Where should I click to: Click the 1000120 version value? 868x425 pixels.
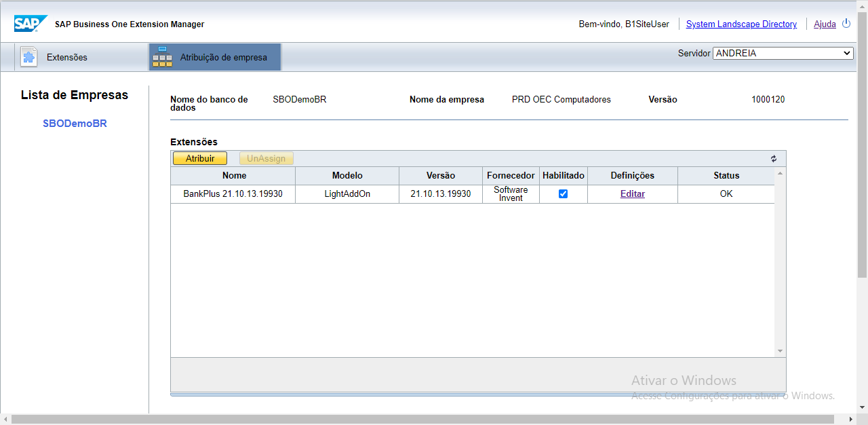point(768,100)
